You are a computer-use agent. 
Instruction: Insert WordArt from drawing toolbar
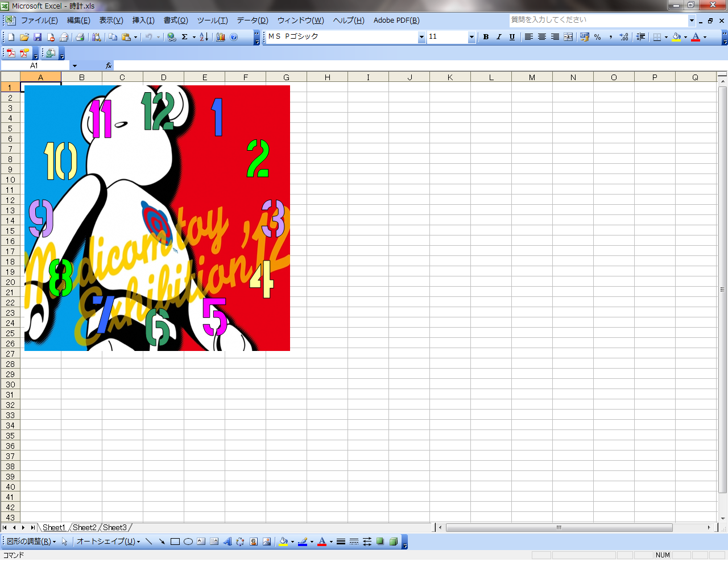(227, 542)
